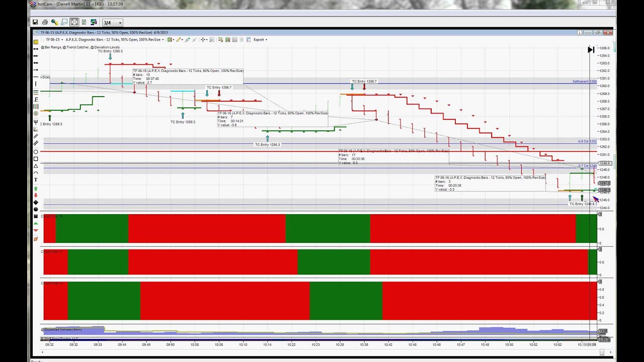Click the Expected Volume (4min) panel label

62,329
